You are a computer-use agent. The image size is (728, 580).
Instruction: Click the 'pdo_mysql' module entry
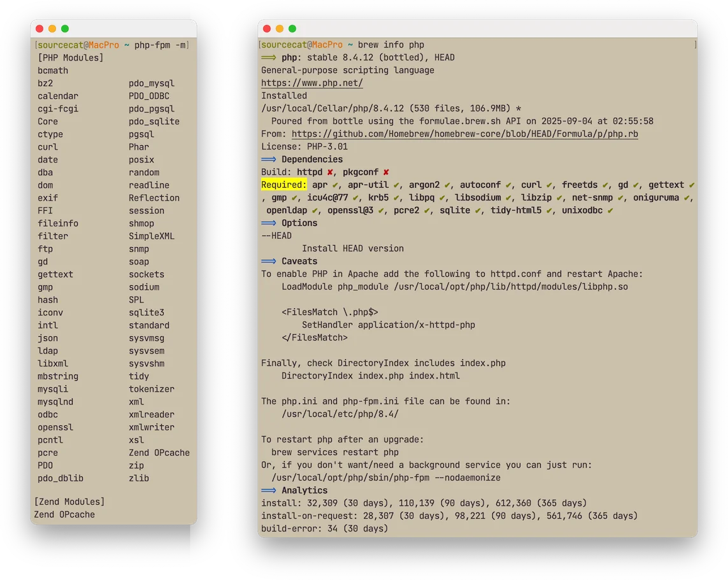(152, 83)
